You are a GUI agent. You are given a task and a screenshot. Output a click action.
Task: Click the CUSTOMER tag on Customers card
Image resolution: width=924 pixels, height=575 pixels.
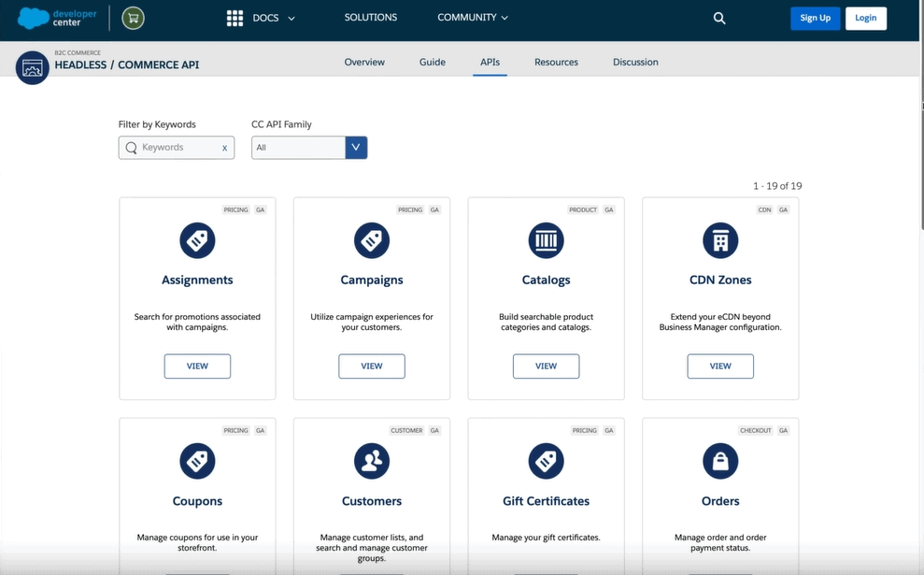point(406,430)
